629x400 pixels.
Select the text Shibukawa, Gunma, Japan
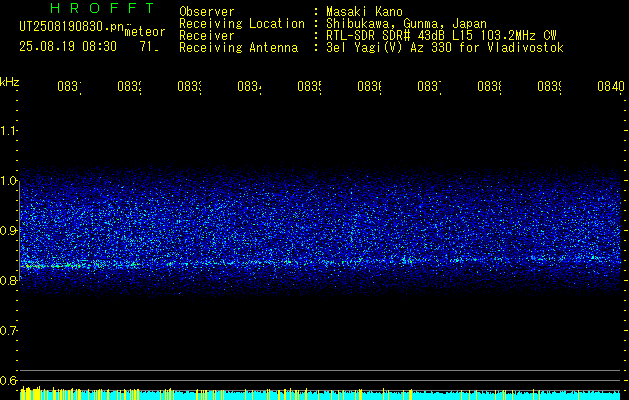[x=406, y=24]
